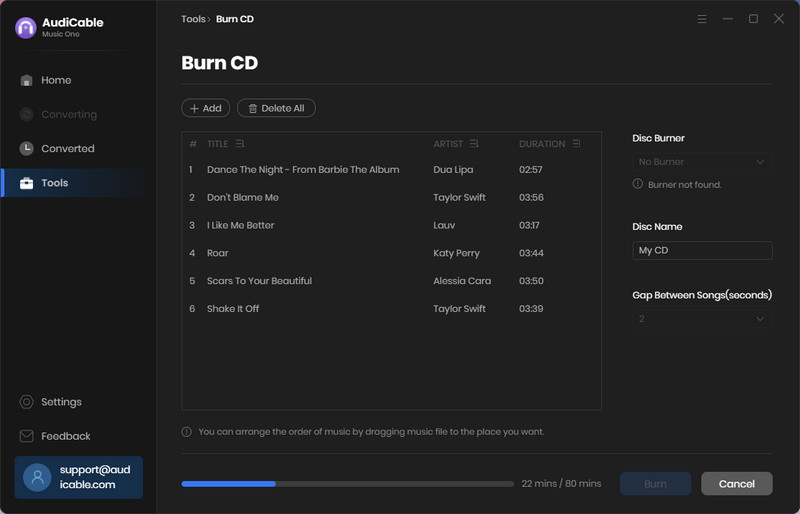Viewport: 800px width, 514px height.
Task: Click the DURATION column header
Action: tap(542, 144)
